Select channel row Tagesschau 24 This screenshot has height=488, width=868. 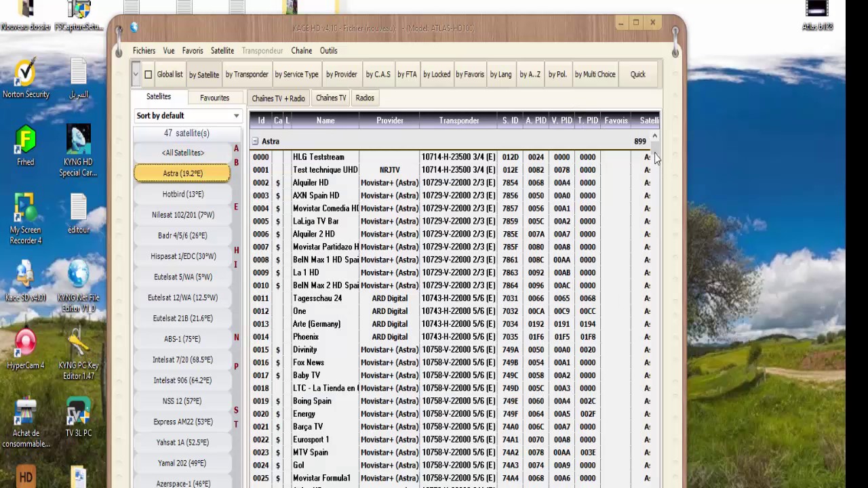pyautogui.click(x=454, y=298)
